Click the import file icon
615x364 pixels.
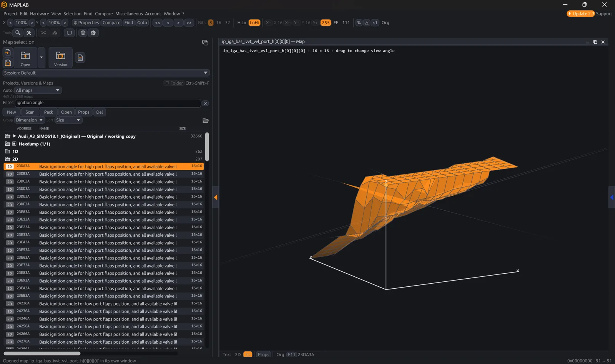(8, 52)
